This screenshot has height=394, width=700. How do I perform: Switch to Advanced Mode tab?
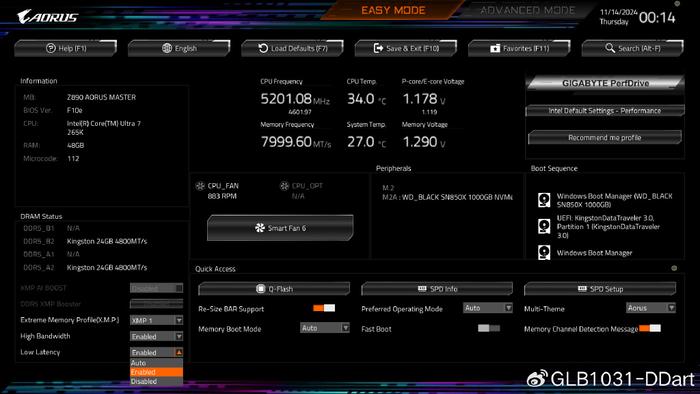click(527, 10)
